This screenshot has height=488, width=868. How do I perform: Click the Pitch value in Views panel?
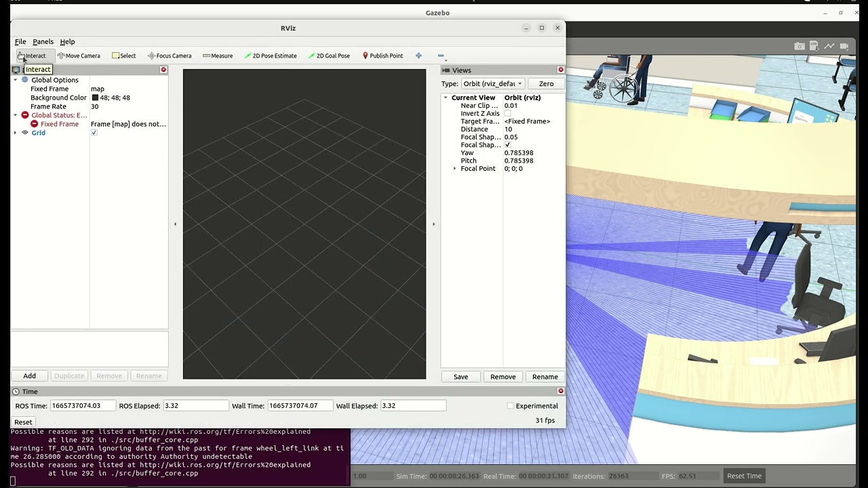click(x=519, y=161)
